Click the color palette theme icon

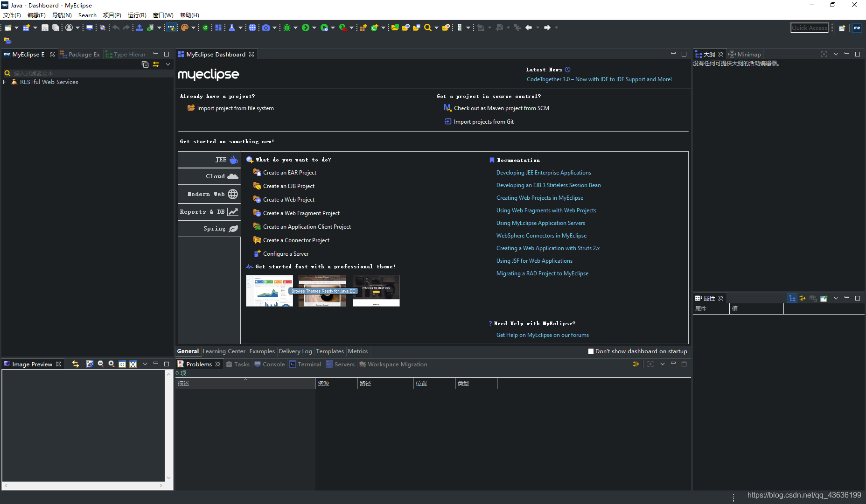185,28
